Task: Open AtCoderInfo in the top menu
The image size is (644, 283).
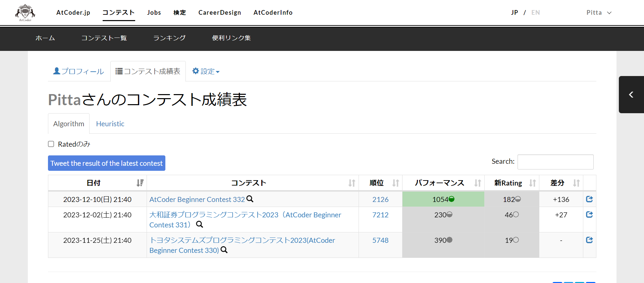Action: pyautogui.click(x=273, y=13)
